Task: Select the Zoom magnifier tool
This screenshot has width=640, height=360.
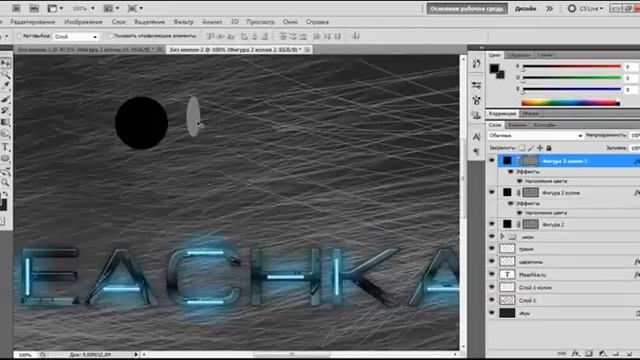Action: (x=5, y=182)
